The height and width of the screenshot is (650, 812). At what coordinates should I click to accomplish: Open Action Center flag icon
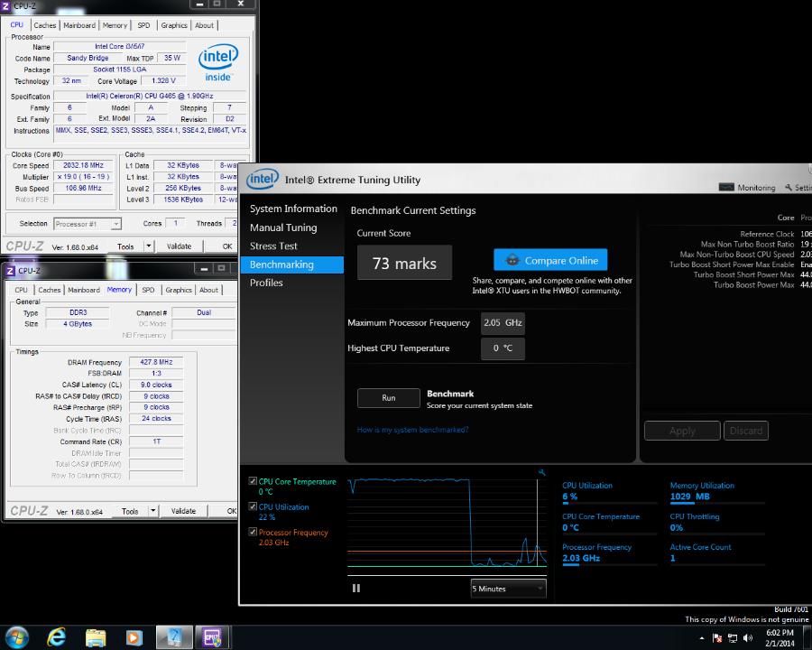click(x=717, y=638)
